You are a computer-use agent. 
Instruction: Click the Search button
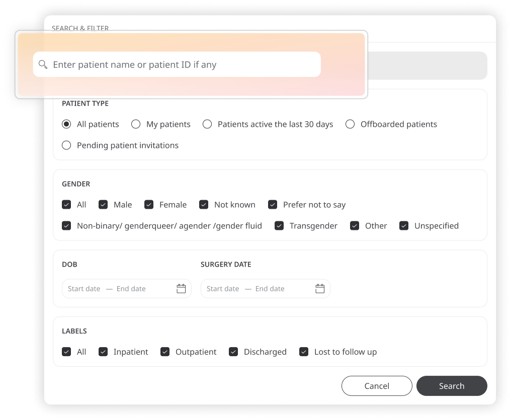(x=452, y=386)
